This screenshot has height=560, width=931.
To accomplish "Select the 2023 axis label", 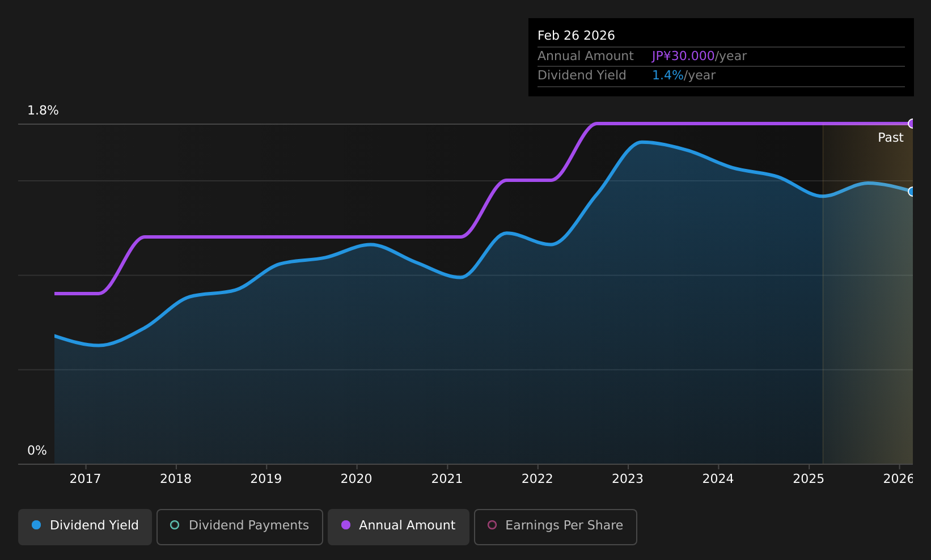I will (628, 479).
